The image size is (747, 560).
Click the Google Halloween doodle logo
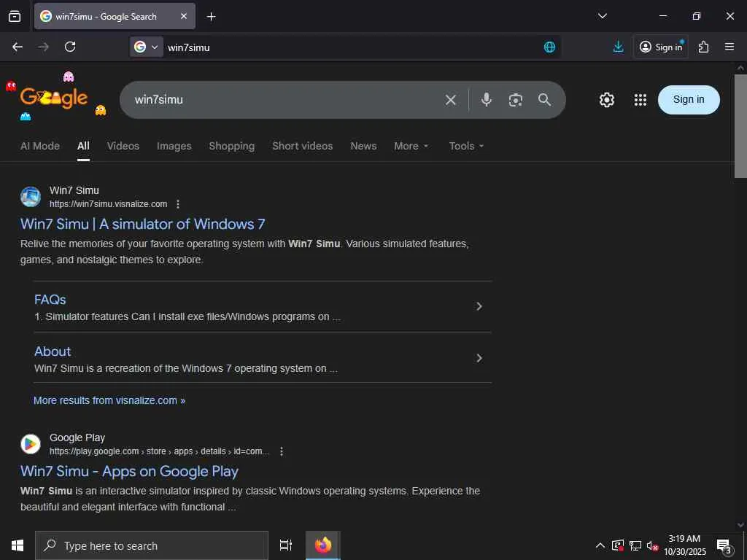pyautogui.click(x=55, y=97)
